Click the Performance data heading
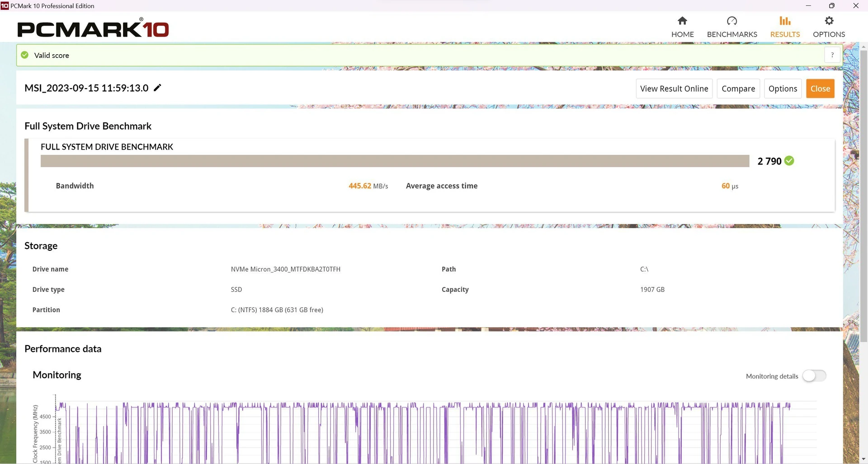This screenshot has height=464, width=868. click(x=63, y=349)
